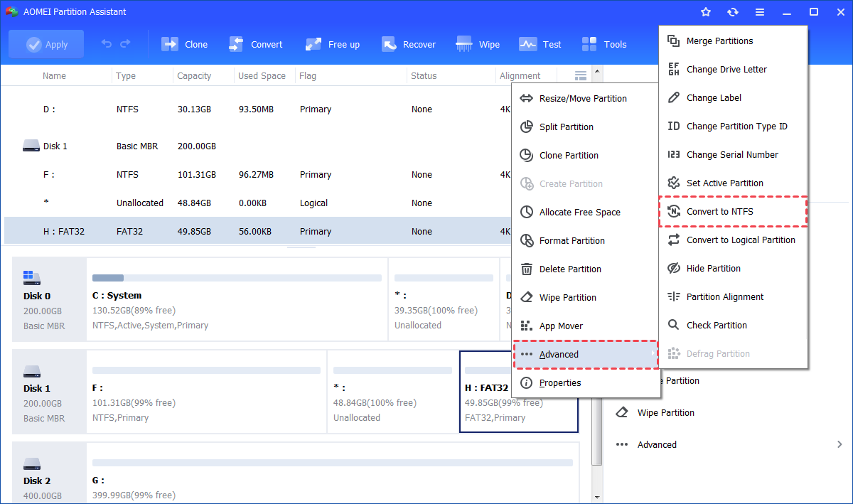Select Resize/Move Partition in context menu
Image resolution: width=853 pixels, height=504 pixels.
[x=585, y=98]
